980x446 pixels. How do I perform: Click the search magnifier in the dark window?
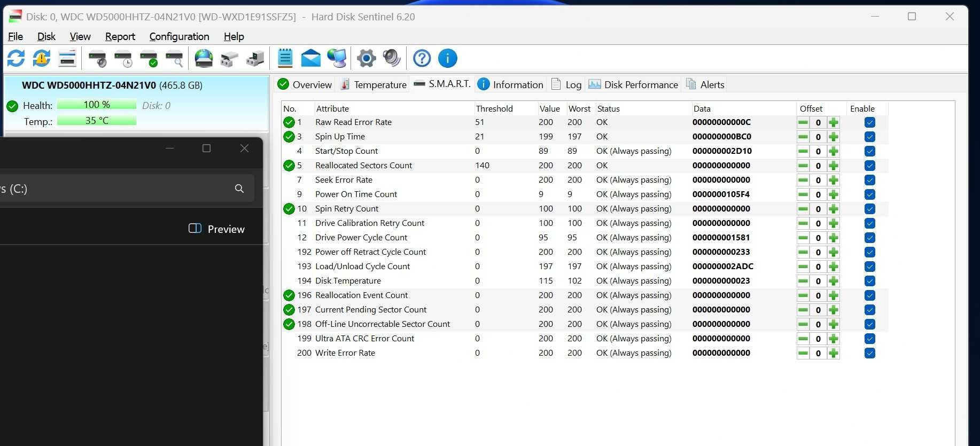[239, 189]
